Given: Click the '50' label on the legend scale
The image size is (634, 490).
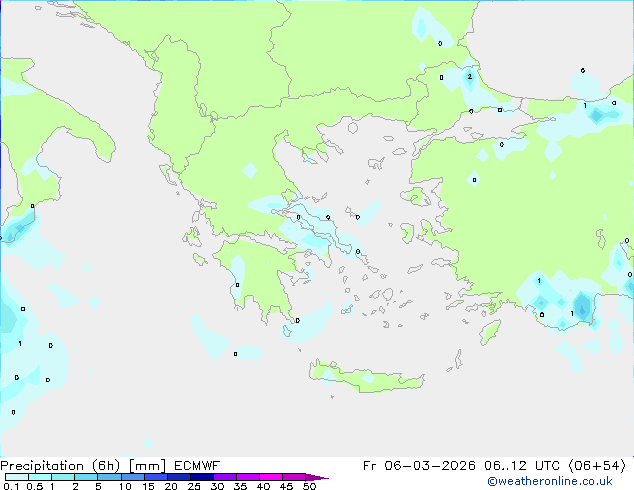Looking at the screenshot, I should coord(309,486).
